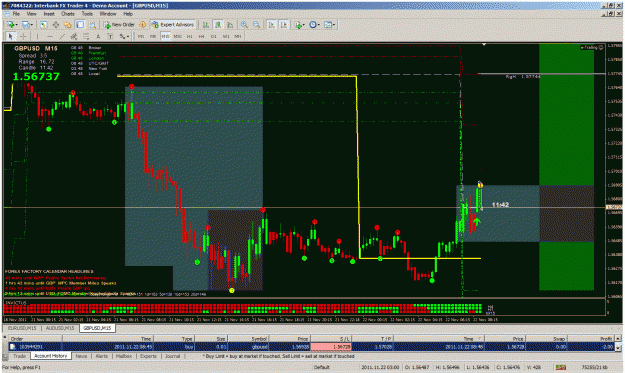This screenshot has height=373, width=625.
Task: Open the Trade terminal tab
Action: (x=19, y=356)
